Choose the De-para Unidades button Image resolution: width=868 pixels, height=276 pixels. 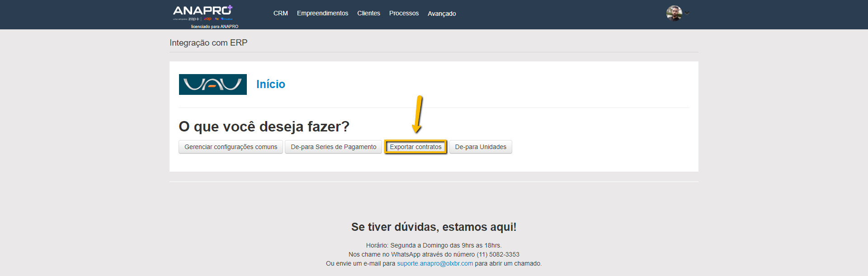pos(481,147)
